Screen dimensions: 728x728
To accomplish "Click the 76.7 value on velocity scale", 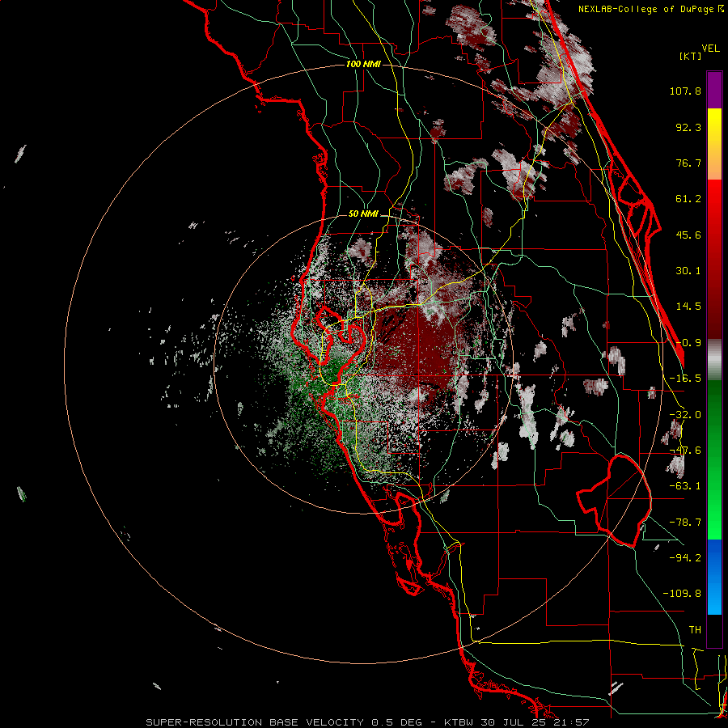I will click(688, 163).
